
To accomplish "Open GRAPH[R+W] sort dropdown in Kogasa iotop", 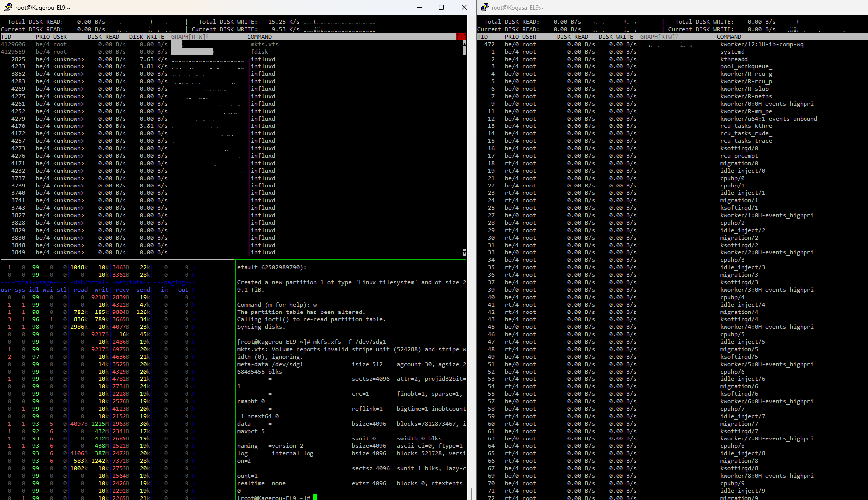I will [659, 37].
